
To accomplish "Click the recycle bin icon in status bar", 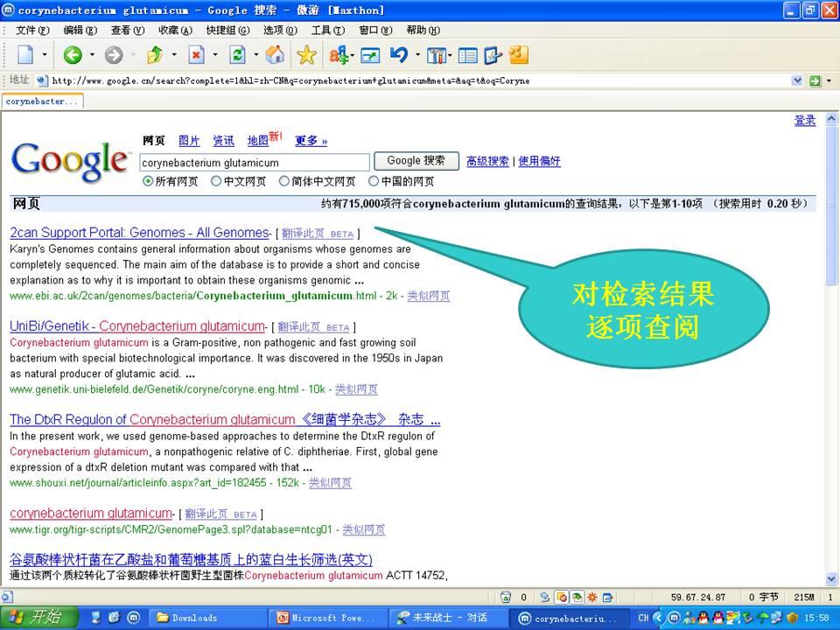I will tap(505, 597).
